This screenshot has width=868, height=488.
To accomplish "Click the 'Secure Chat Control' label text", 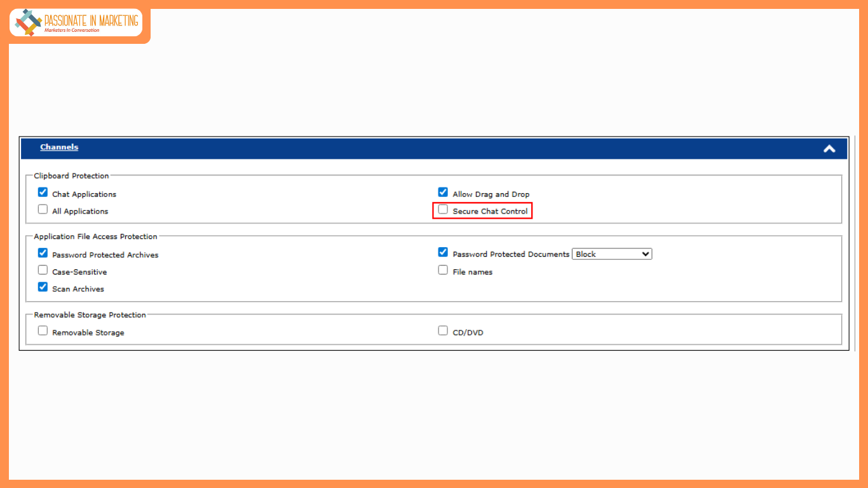I will [x=490, y=212].
